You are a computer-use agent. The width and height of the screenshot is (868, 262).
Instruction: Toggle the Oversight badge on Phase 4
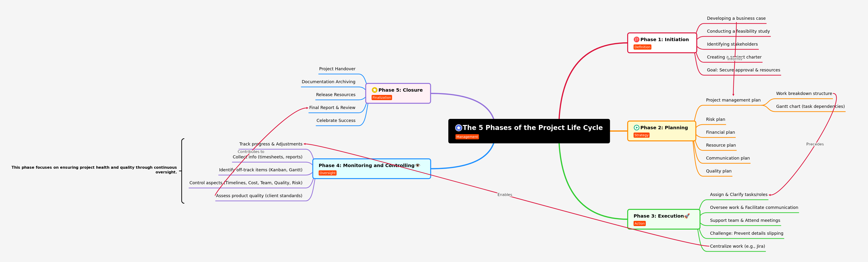[x=327, y=173]
